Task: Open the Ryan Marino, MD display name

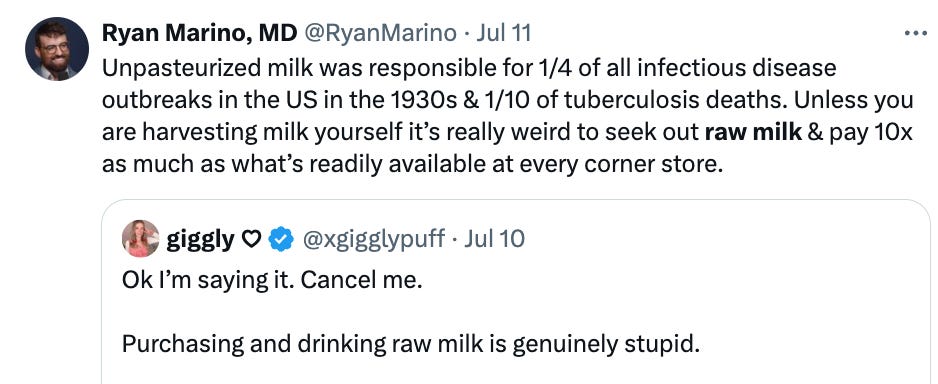Action: (200, 33)
